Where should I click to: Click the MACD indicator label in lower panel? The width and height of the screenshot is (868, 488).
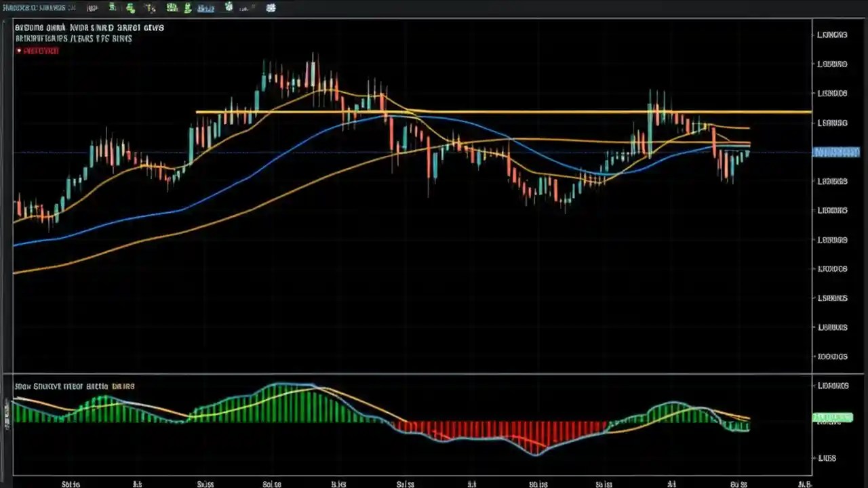(x=74, y=386)
